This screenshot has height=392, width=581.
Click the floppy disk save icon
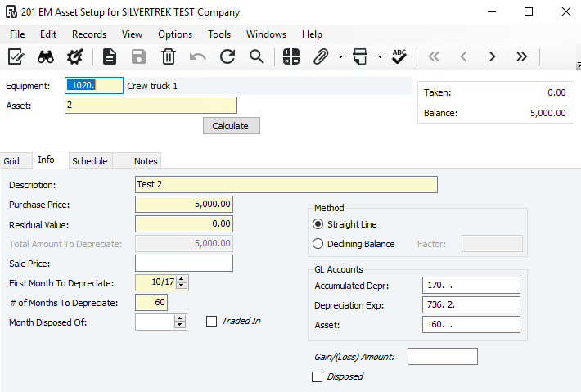click(139, 56)
